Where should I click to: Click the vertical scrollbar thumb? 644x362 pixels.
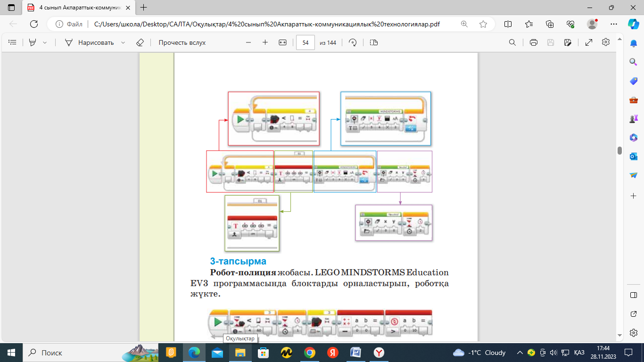(x=620, y=150)
